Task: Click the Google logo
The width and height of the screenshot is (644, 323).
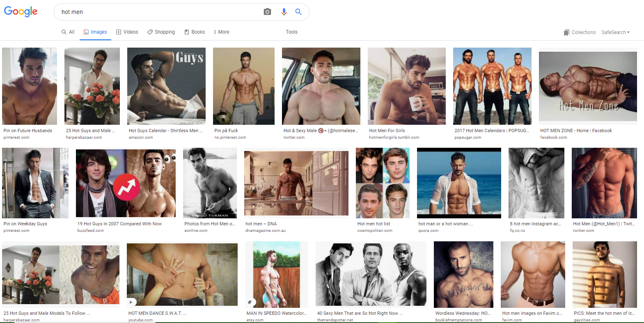Action: tap(21, 11)
